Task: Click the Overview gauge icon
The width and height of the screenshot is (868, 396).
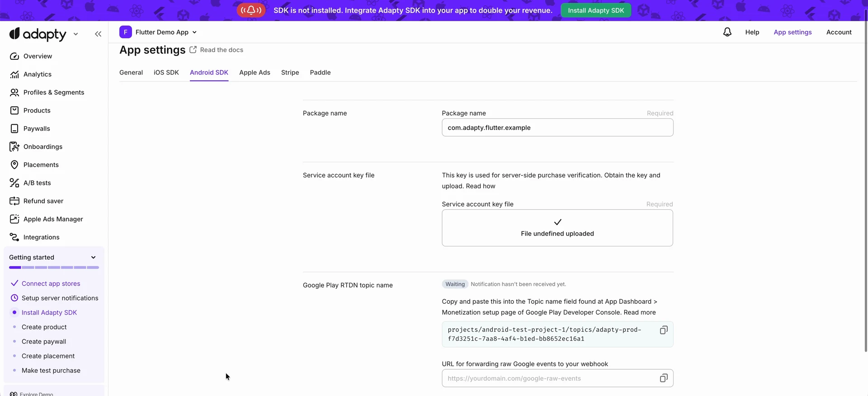Action: tap(14, 56)
